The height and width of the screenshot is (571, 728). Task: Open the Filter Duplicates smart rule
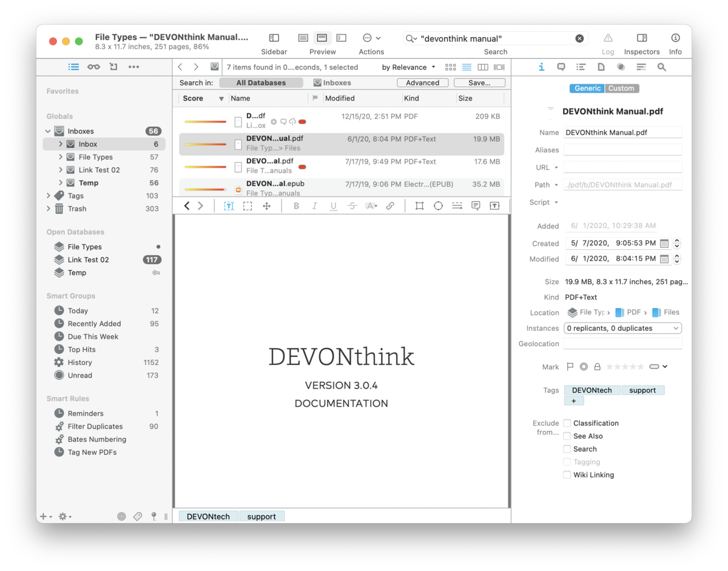pos(95,426)
